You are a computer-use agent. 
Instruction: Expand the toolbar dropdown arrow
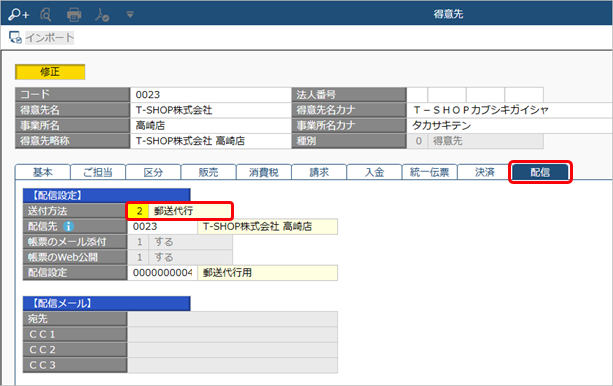tap(130, 14)
